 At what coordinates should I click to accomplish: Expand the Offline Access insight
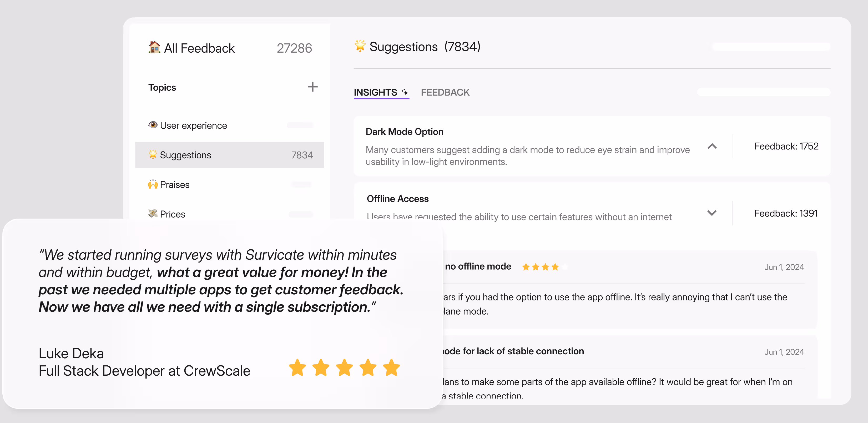click(712, 213)
